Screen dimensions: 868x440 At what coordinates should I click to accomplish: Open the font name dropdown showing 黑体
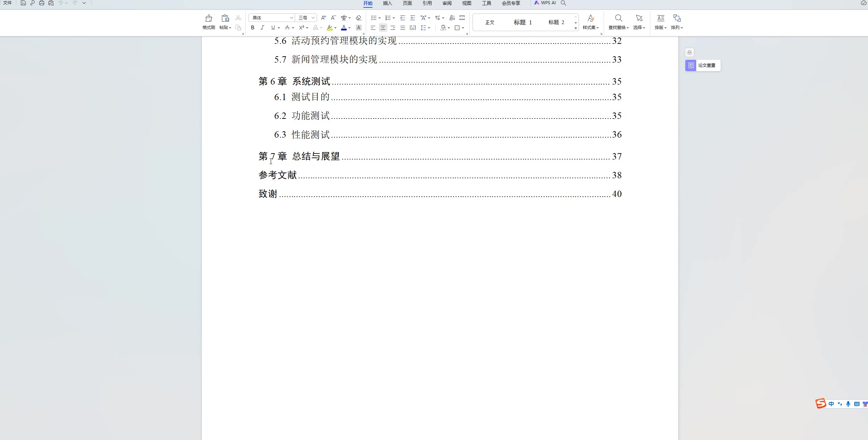click(x=291, y=18)
